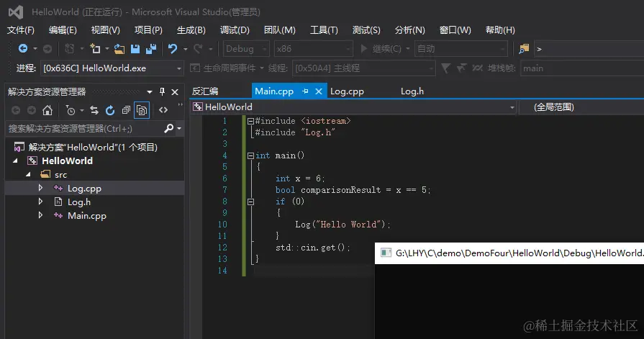Click the Visual Studio logo icon
Viewport: 644px width, 339px height.
16,12
